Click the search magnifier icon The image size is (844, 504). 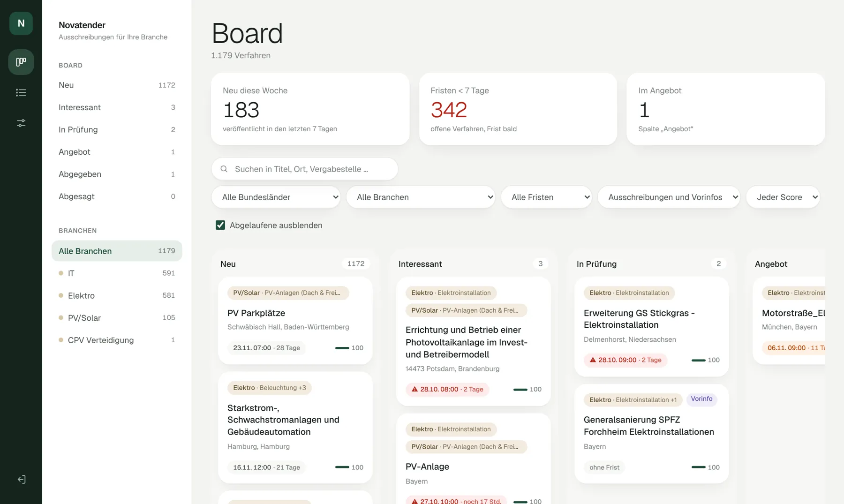click(x=224, y=169)
